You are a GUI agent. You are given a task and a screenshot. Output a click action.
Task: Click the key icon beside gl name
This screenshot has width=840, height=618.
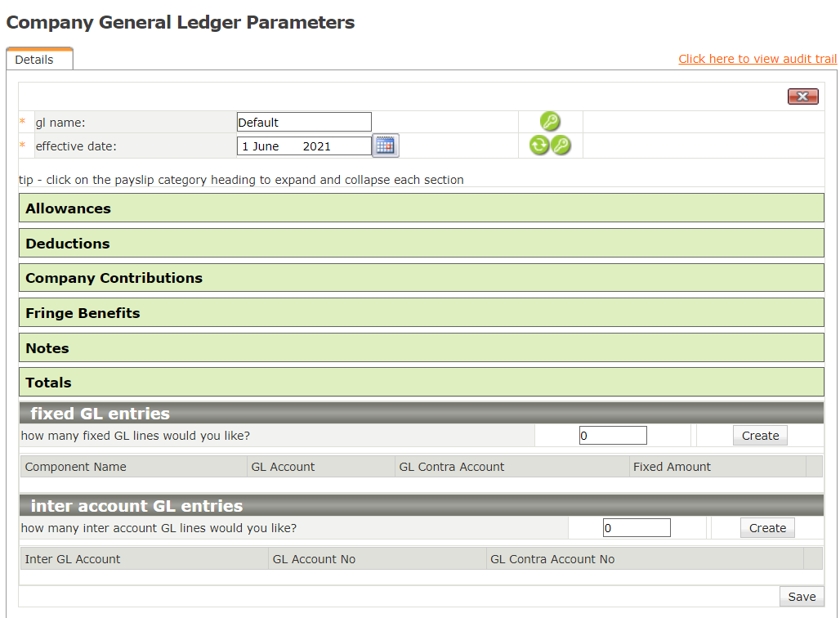[x=550, y=123]
